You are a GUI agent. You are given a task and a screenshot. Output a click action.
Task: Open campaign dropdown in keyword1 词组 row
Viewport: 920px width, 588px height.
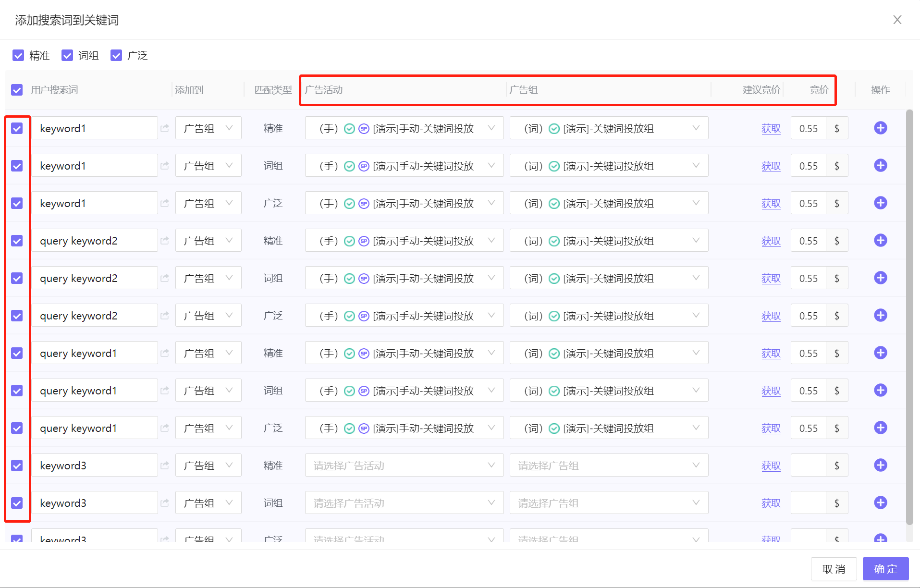404,166
